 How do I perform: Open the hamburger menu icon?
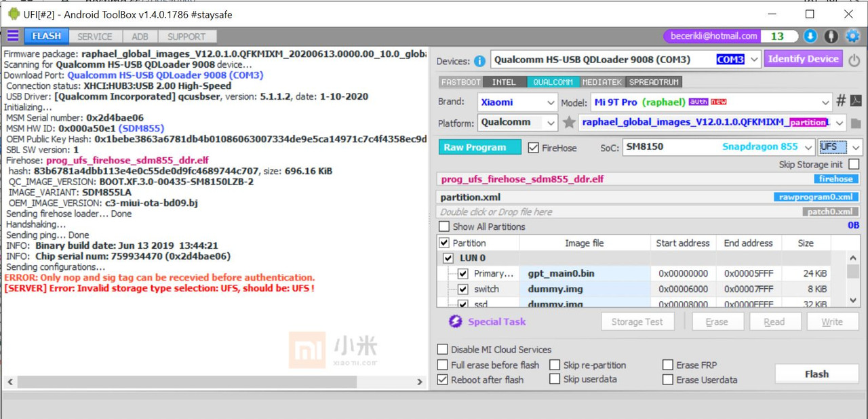coord(12,36)
